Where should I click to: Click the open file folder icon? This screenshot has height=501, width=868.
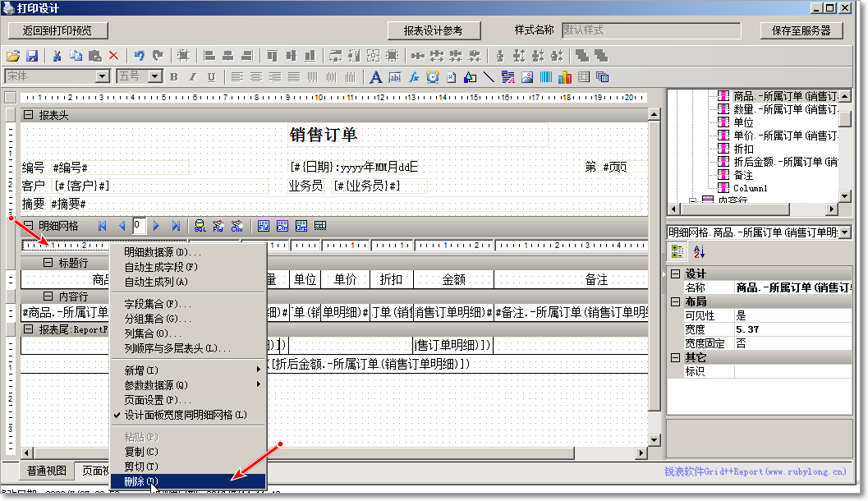coord(13,56)
